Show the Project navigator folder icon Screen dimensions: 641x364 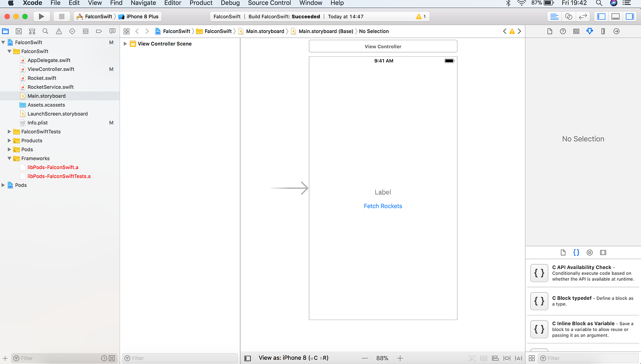pyautogui.click(x=5, y=32)
